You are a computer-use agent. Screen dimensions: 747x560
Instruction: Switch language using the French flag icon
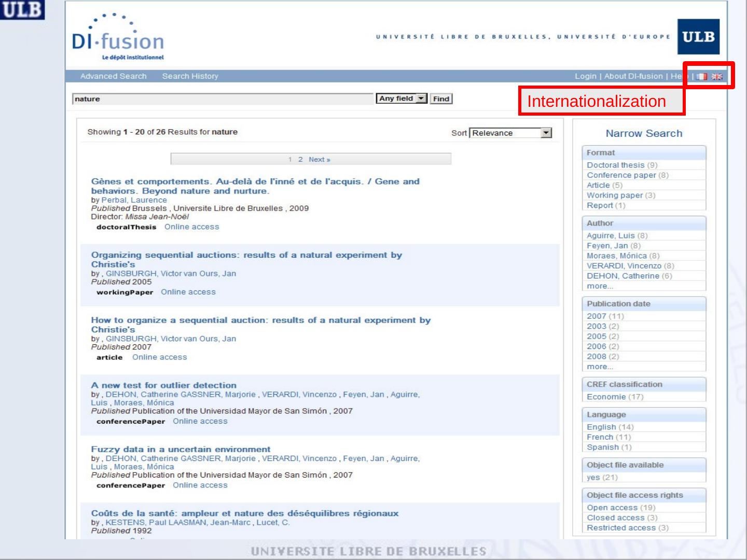[702, 77]
